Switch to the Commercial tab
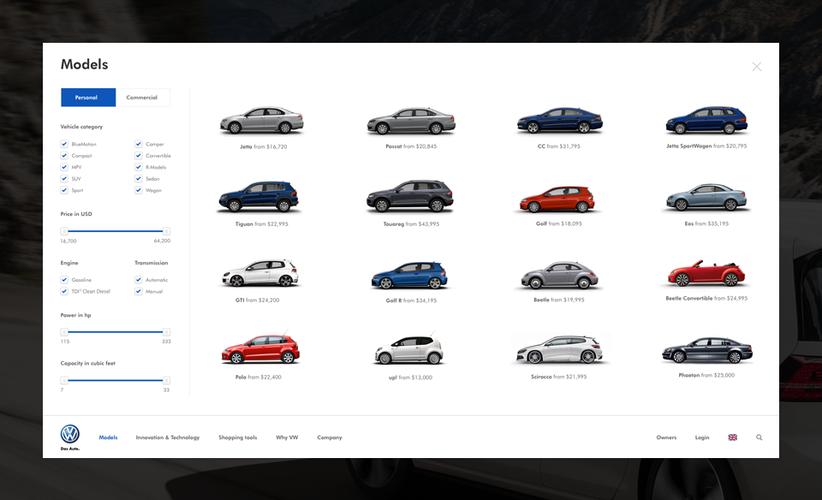822x500 pixels. coord(142,97)
